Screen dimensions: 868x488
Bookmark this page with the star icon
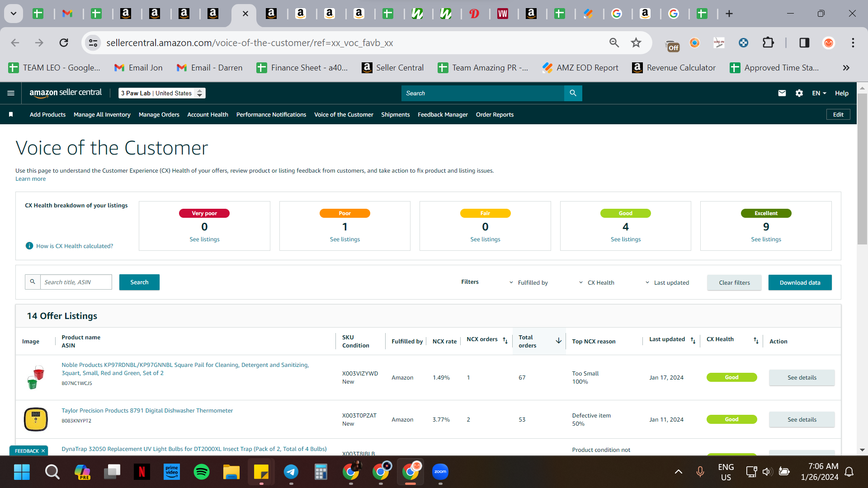tap(636, 42)
